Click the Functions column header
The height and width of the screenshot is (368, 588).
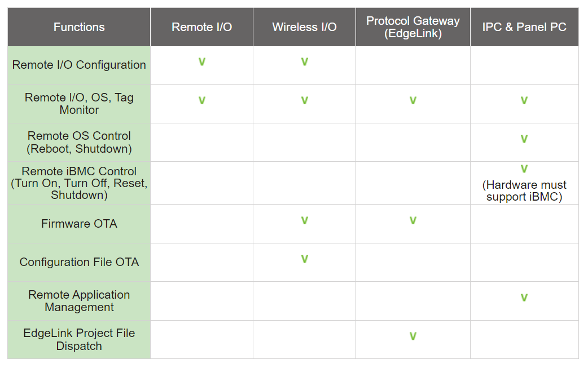[79, 27]
